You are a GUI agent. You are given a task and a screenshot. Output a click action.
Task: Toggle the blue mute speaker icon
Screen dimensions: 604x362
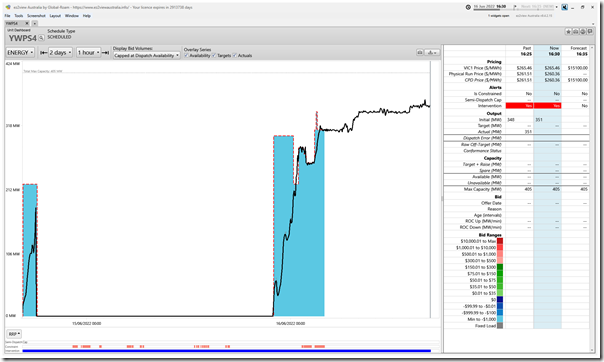[x=564, y=7]
